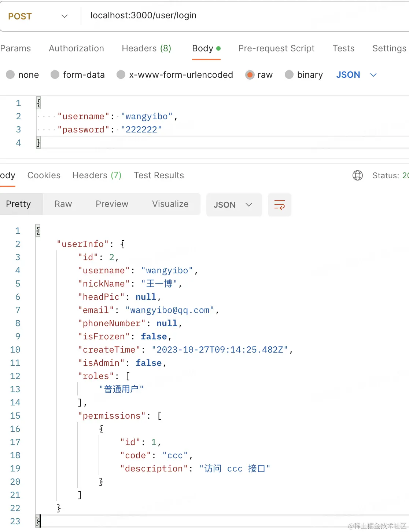Image resolution: width=409 pixels, height=532 pixels.
Task: Switch response view to Raw
Action: pyautogui.click(x=63, y=204)
